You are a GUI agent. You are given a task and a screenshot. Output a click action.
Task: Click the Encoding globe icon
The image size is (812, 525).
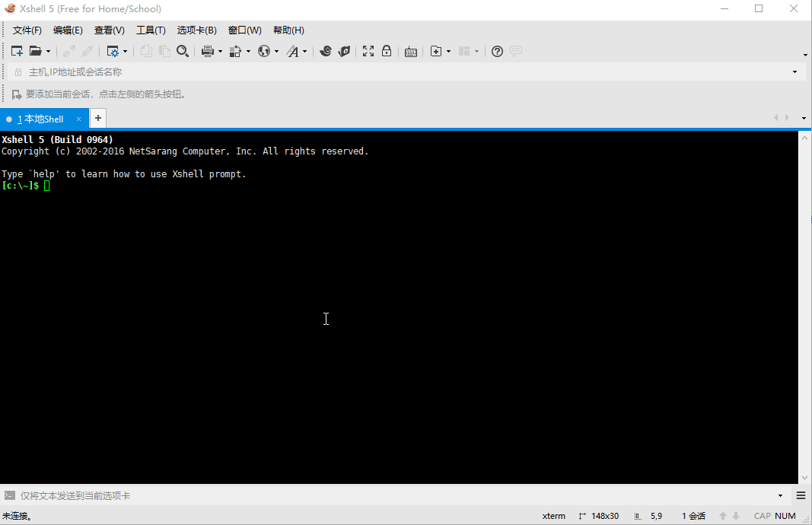tap(264, 51)
